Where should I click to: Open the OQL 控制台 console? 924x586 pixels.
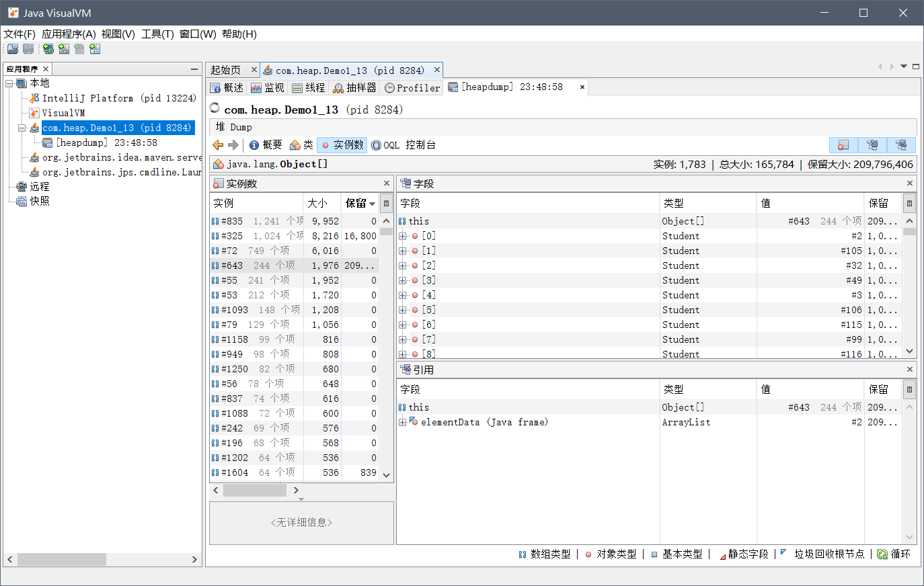click(x=403, y=144)
